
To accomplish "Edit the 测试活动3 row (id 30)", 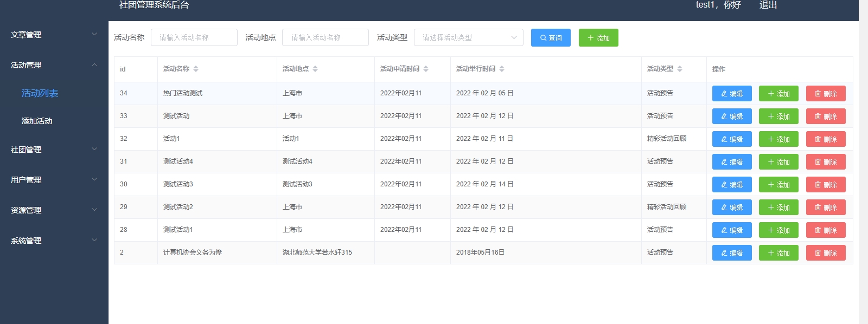I will [x=732, y=185].
